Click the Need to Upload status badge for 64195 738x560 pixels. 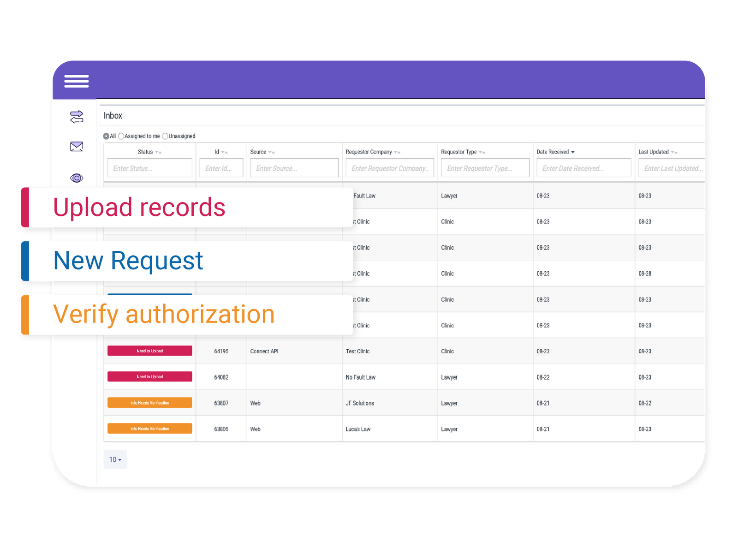coord(149,351)
